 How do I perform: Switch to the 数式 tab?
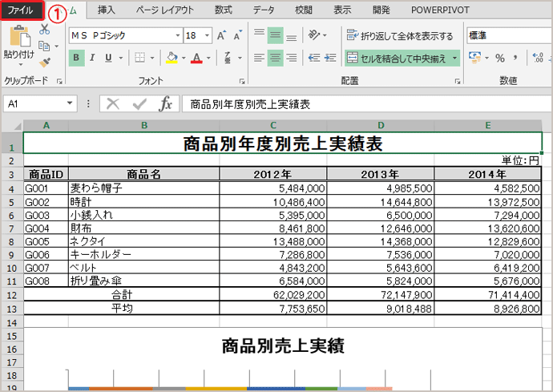click(224, 10)
